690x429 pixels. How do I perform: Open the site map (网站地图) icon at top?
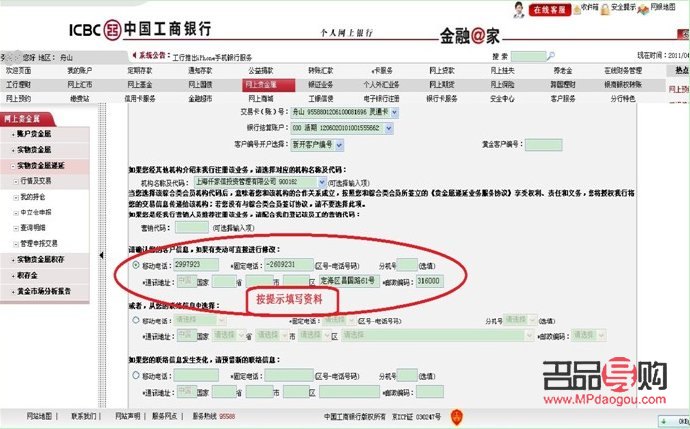[x=643, y=9]
